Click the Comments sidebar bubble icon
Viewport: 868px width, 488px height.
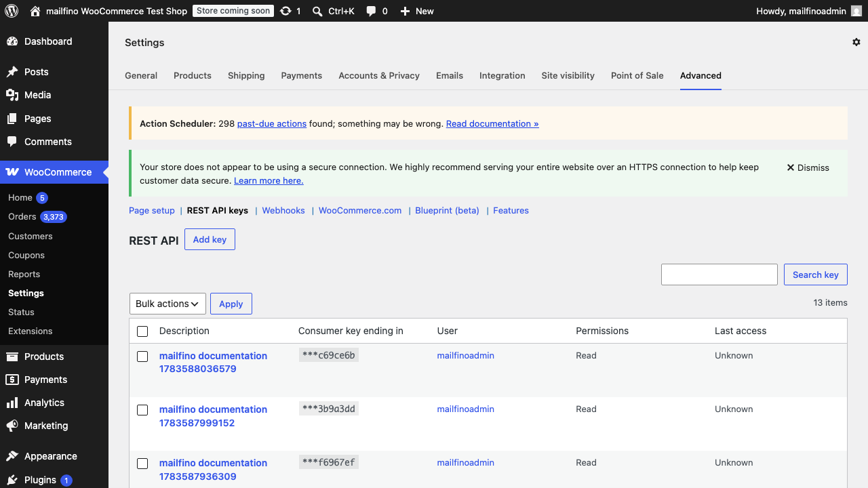12,142
